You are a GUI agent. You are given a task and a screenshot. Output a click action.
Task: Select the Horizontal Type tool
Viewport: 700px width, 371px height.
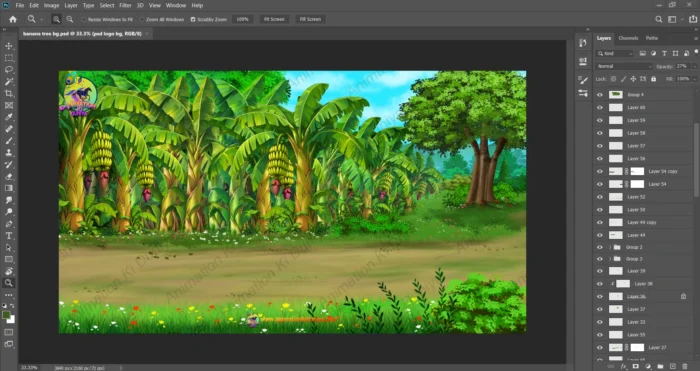coord(8,235)
